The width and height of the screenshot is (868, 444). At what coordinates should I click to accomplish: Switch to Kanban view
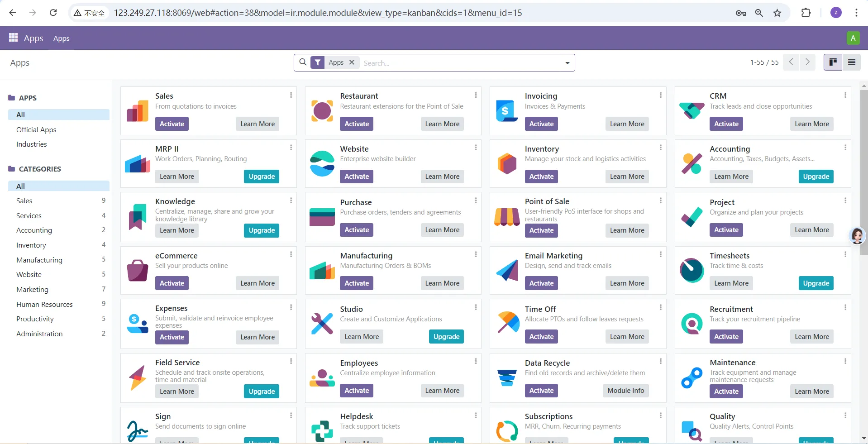click(x=833, y=62)
